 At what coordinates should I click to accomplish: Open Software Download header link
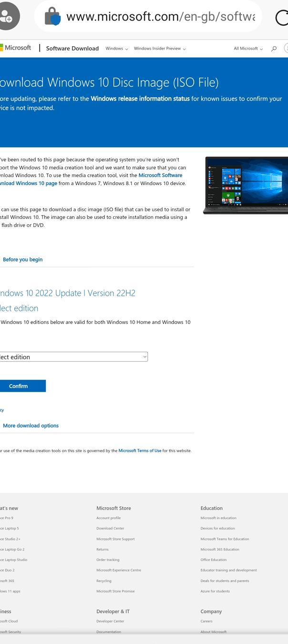[x=72, y=48]
